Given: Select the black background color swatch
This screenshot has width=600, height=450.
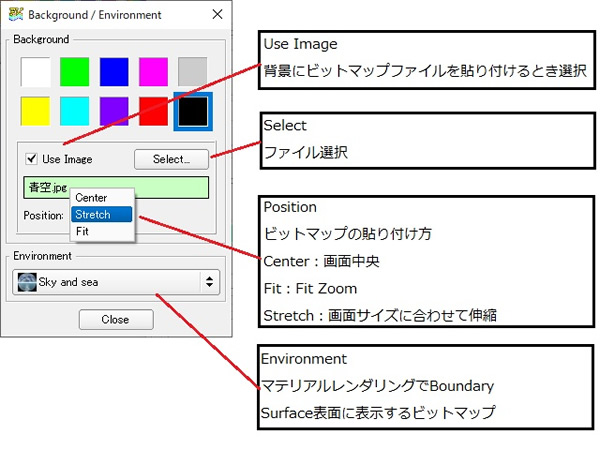Looking at the screenshot, I should tap(192, 111).
